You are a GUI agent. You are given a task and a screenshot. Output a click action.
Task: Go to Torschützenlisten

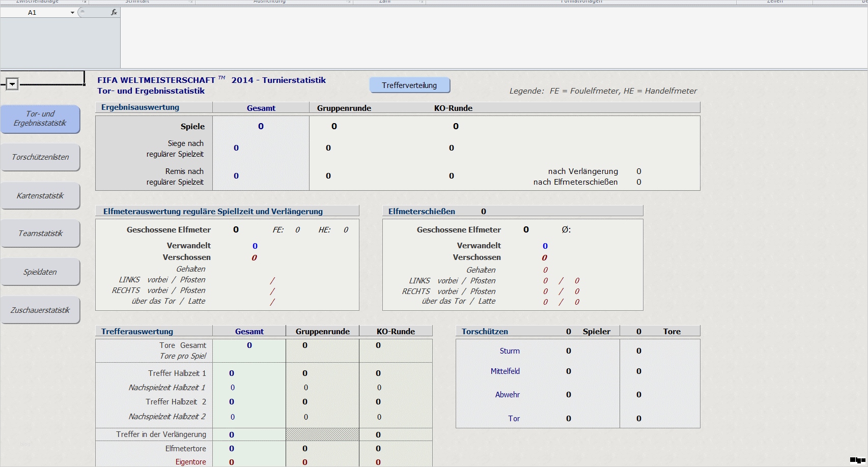tap(40, 157)
